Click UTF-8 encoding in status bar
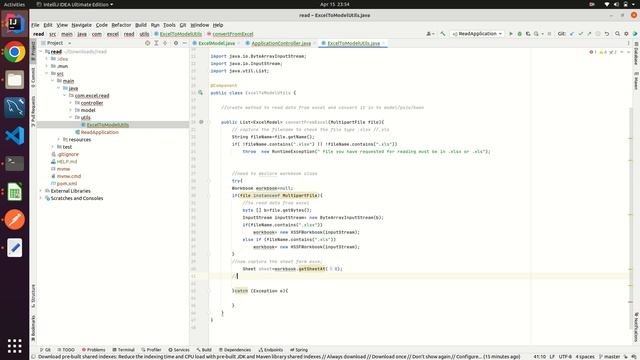 point(565,357)
